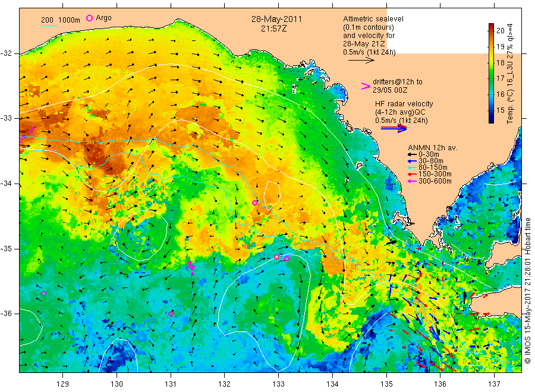The image size is (535, 392).
Task: Click the 19 degree colorbar label
Action: 500,47
